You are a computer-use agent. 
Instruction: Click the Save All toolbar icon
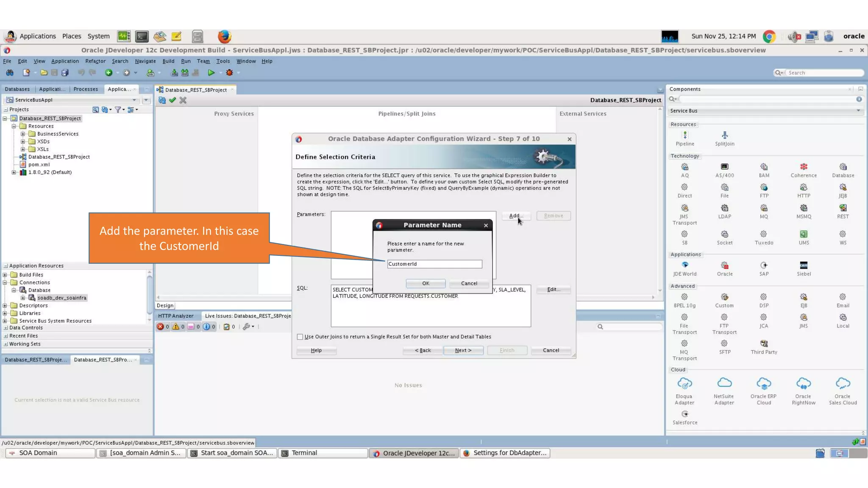(65, 73)
